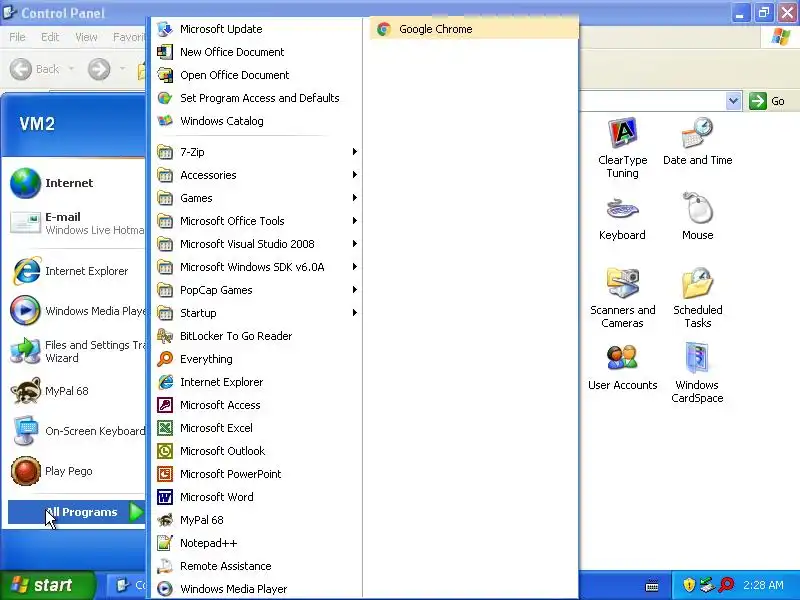The image size is (800, 600).
Task: Launch Notepad++
Action: tap(257, 543)
